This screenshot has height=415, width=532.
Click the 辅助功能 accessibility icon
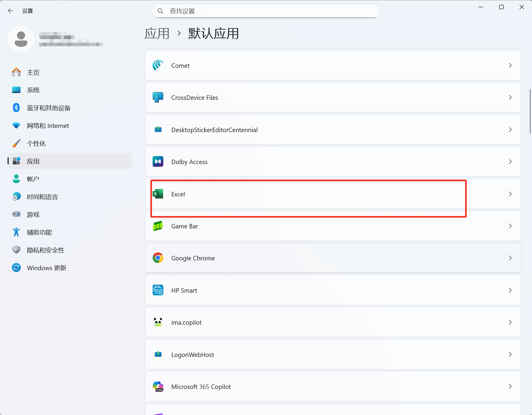click(16, 232)
